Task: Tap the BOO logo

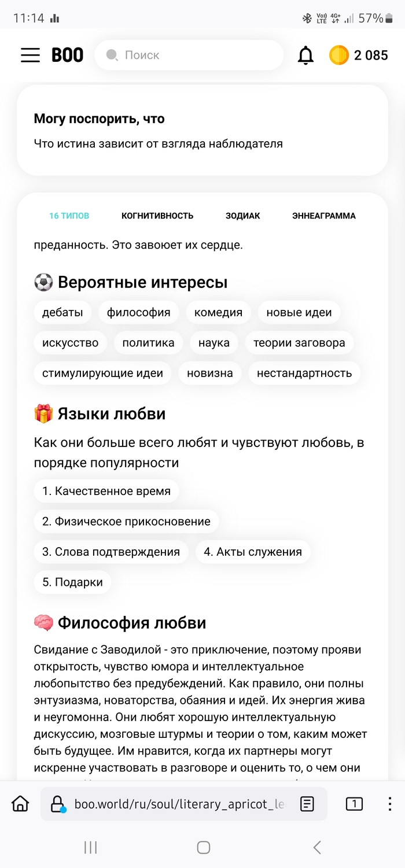Action: point(67,55)
